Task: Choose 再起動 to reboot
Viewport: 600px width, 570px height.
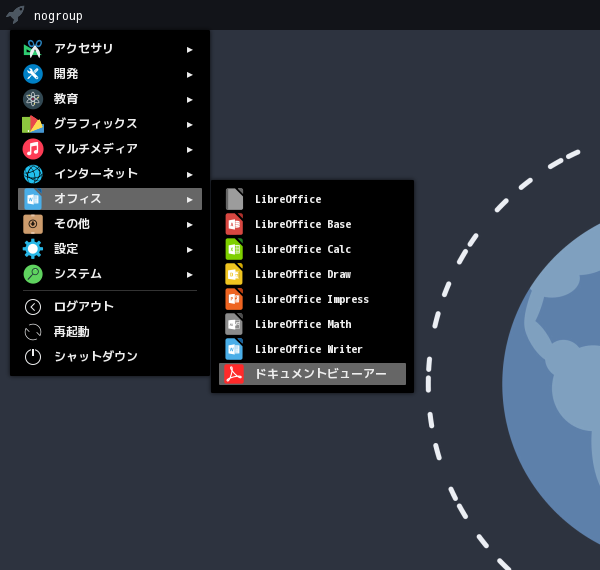Action: [110, 332]
